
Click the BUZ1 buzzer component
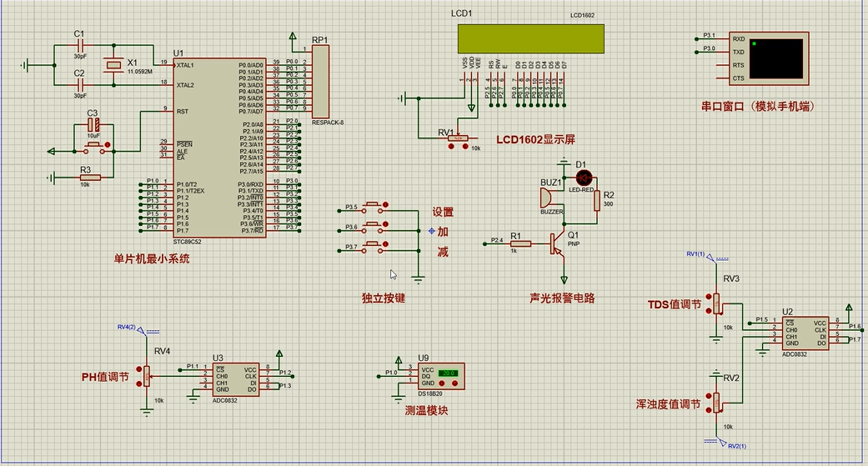tap(545, 198)
